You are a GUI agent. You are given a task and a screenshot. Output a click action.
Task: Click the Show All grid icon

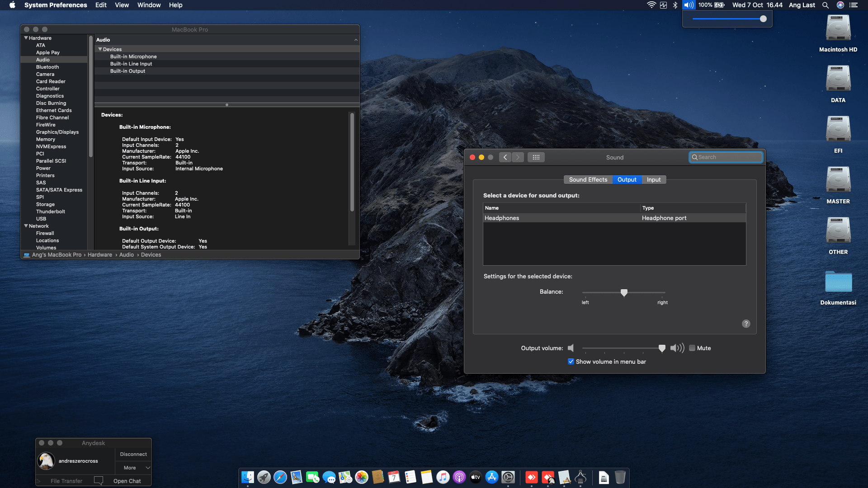click(536, 157)
